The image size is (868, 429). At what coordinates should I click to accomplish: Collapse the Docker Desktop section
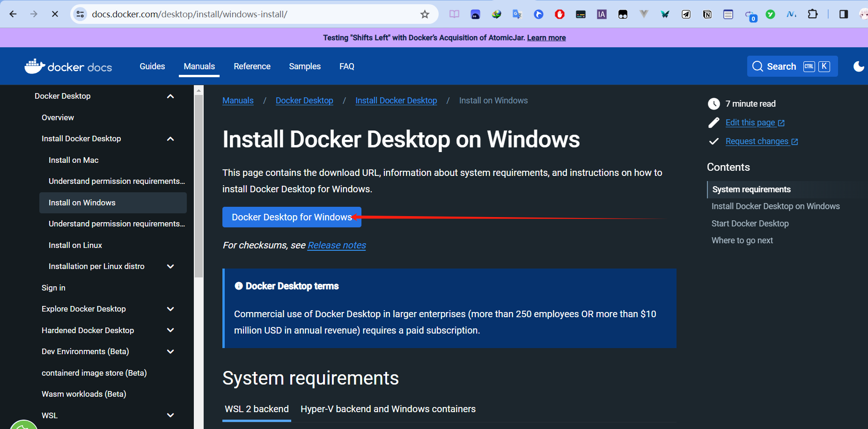click(x=170, y=95)
